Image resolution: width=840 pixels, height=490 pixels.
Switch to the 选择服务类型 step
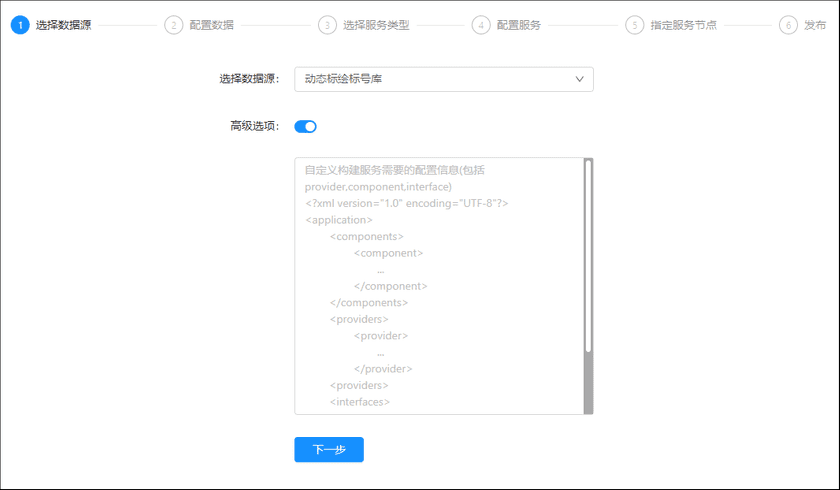coord(376,25)
